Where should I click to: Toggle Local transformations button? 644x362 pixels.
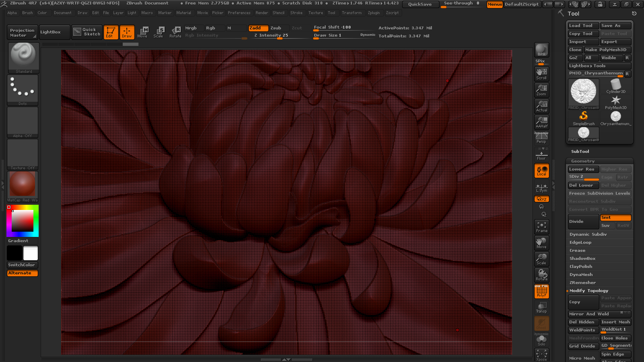541,171
